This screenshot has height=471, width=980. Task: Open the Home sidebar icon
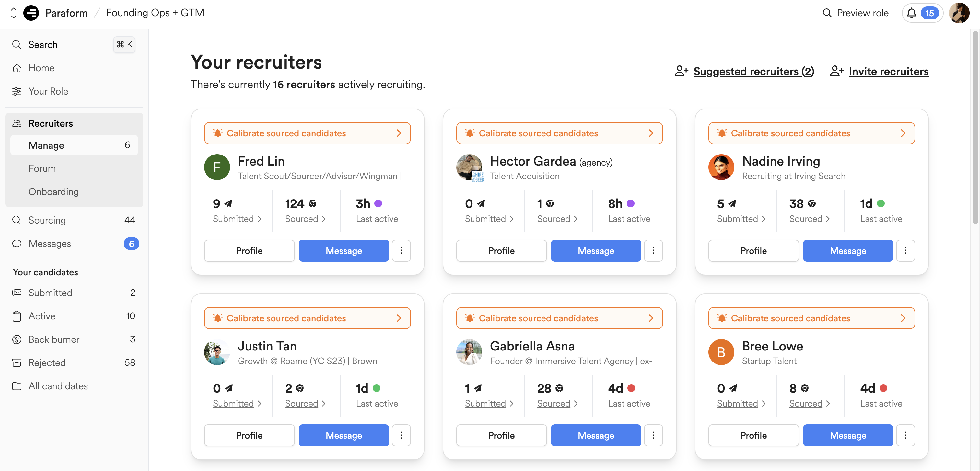17,68
